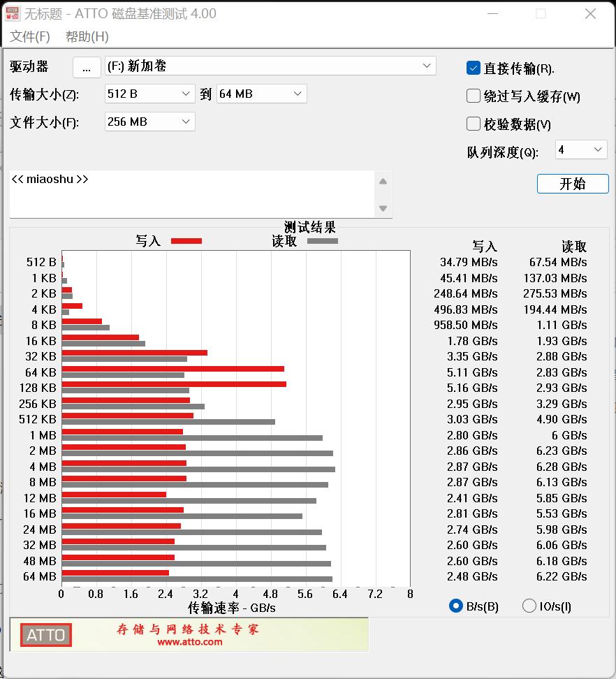The width and height of the screenshot is (616, 679).
Task: Click the down arrow beside the description box
Action: click(x=383, y=208)
